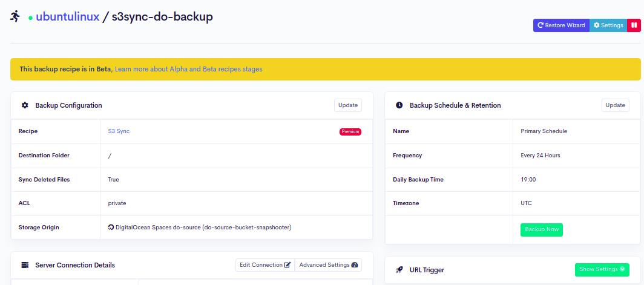Click the red pause backup button
The width and height of the screenshot is (644, 285).
[x=634, y=25]
